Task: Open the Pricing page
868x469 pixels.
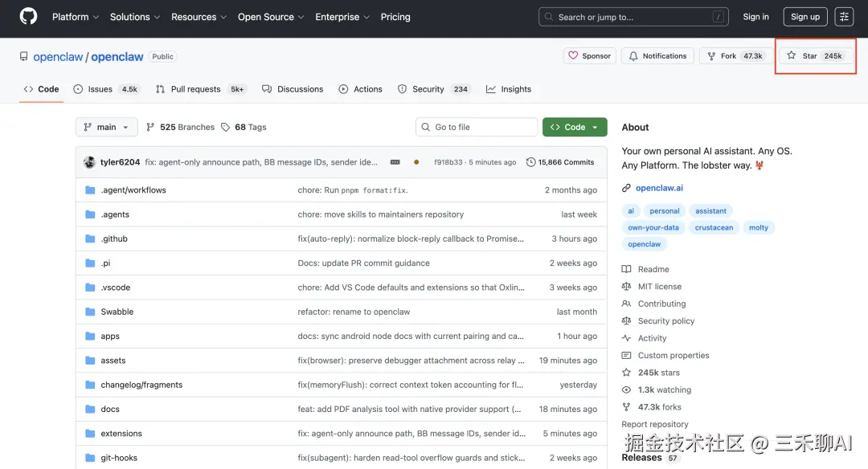Action: [395, 17]
